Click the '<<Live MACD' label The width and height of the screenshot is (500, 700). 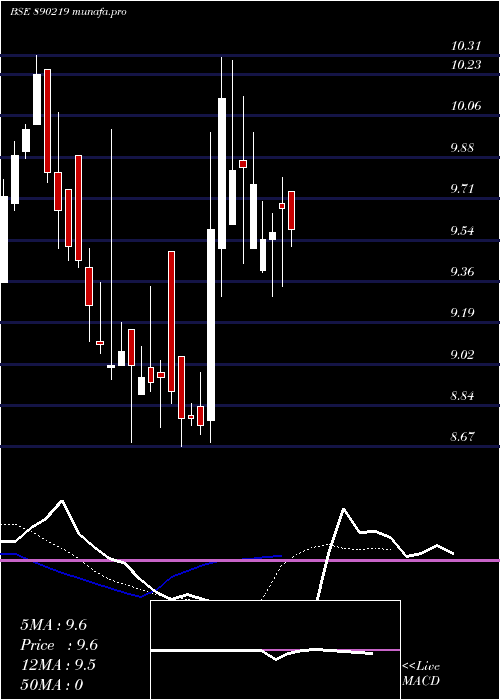click(x=421, y=674)
